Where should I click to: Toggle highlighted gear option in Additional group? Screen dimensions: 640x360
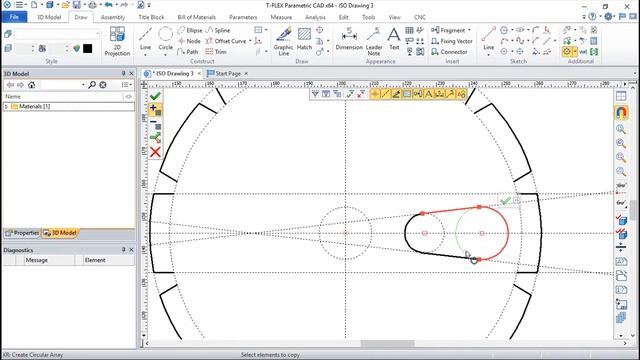pos(567,52)
